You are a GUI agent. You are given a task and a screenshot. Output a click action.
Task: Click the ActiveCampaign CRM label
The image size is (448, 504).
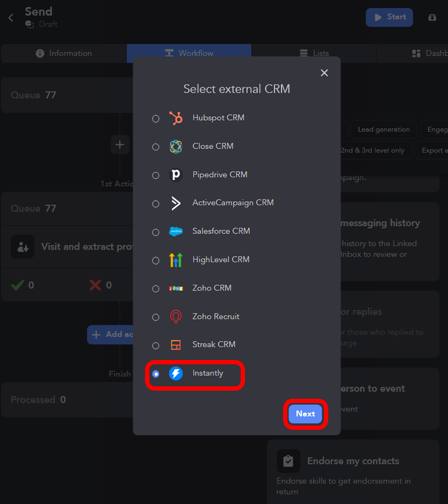click(233, 203)
